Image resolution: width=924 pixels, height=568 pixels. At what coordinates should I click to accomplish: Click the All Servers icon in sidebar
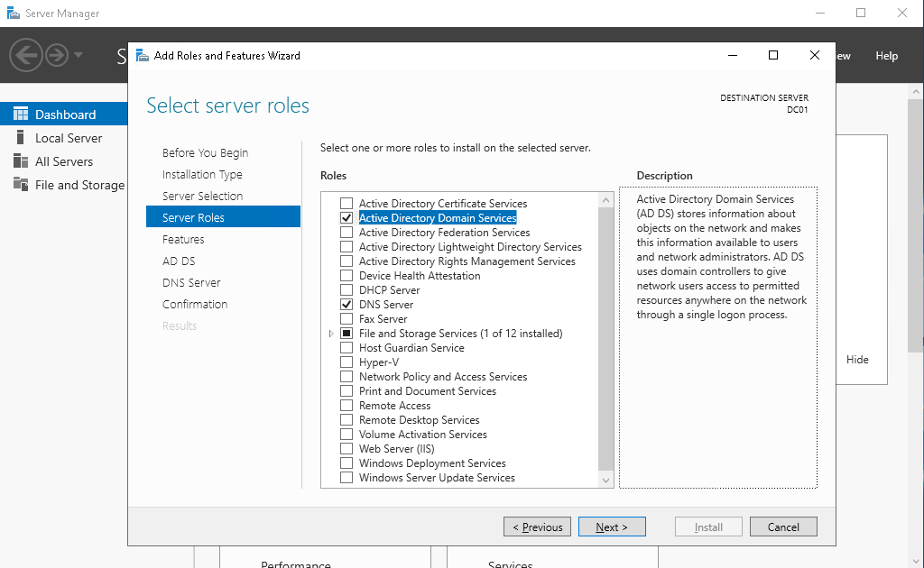(x=21, y=161)
